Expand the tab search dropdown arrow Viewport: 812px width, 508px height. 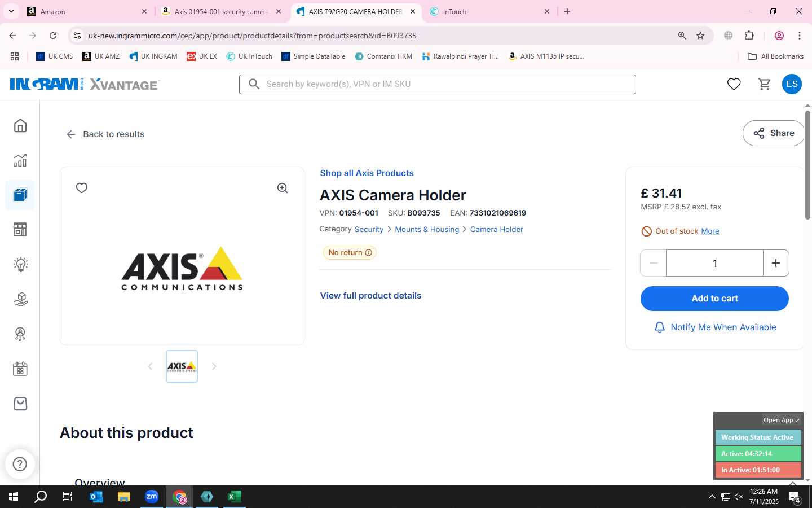tap(11, 11)
